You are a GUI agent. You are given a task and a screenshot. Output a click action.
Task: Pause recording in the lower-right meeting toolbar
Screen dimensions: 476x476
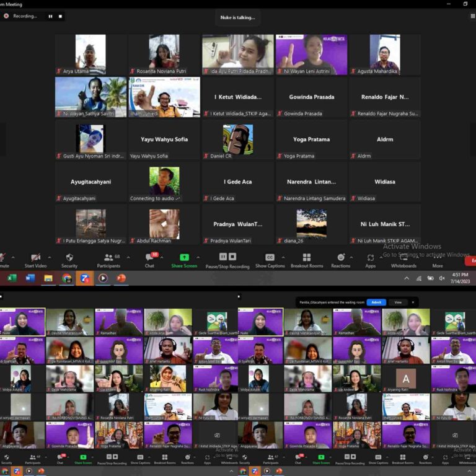point(347,457)
